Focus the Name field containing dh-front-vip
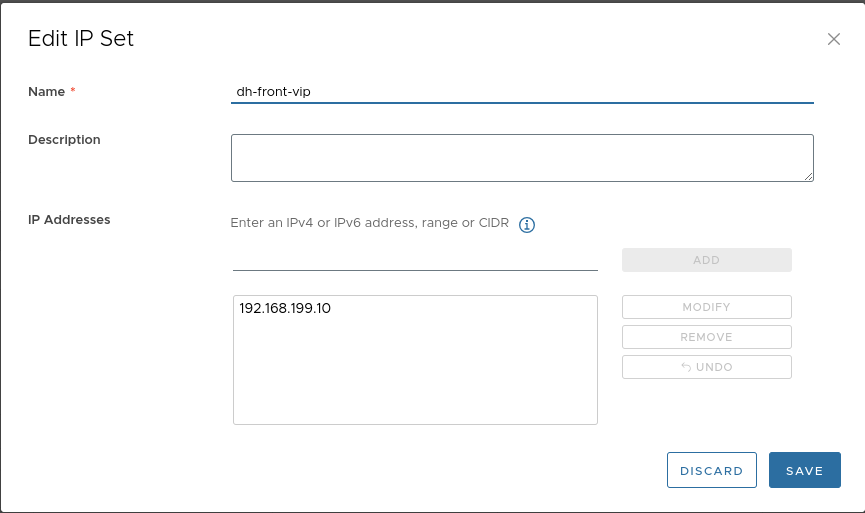The height and width of the screenshot is (513, 865). (521, 91)
